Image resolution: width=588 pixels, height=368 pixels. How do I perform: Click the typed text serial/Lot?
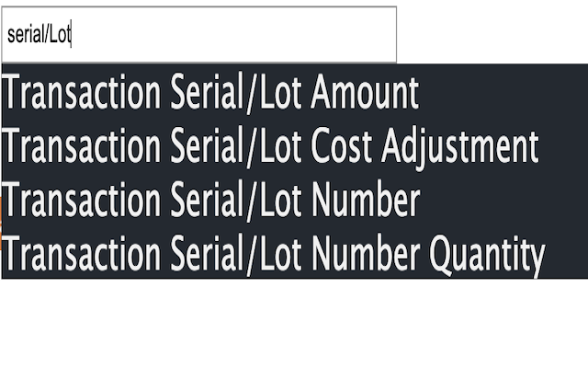(x=39, y=35)
